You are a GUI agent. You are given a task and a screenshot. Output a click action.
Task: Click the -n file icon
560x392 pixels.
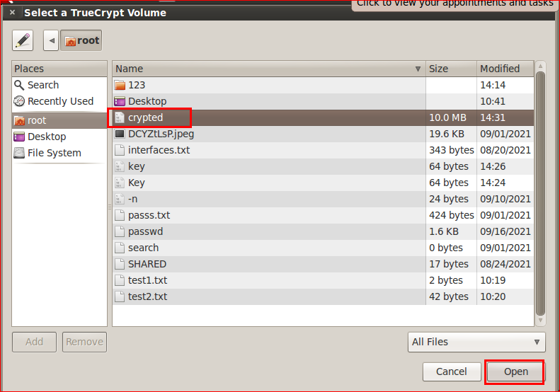click(x=119, y=199)
